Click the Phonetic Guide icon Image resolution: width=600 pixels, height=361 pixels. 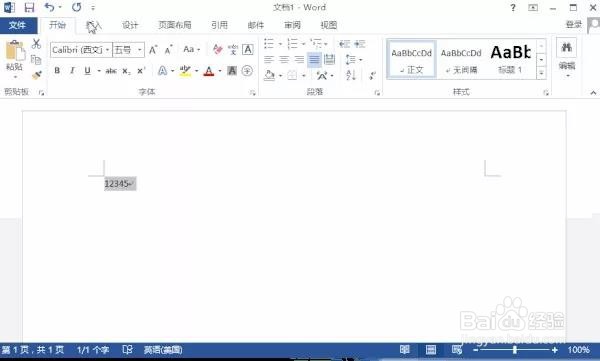233,49
